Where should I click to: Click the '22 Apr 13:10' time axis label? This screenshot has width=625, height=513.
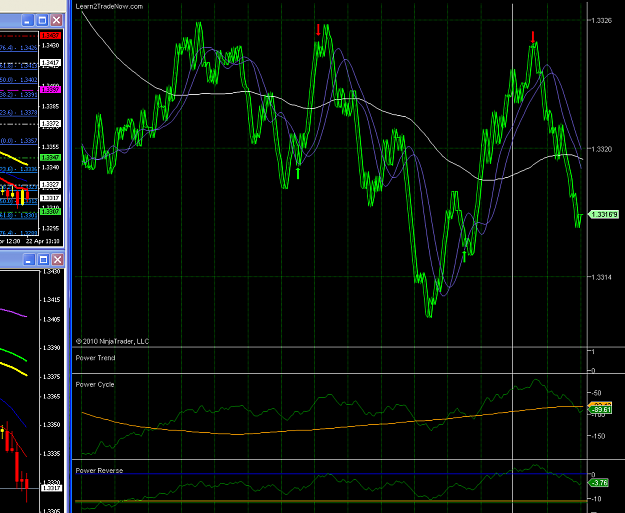point(43,241)
